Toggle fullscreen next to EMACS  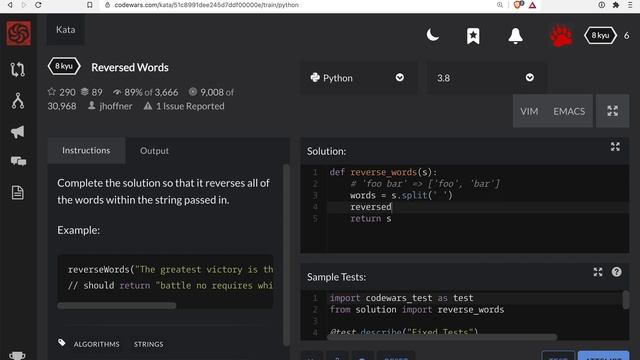coord(612,111)
